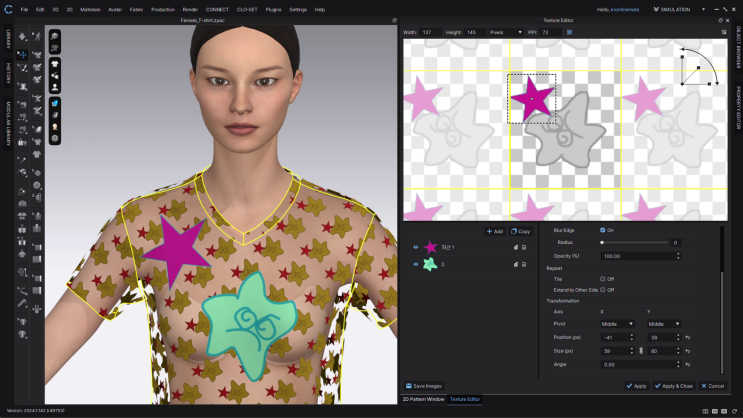Click the Cancel button

[712, 386]
